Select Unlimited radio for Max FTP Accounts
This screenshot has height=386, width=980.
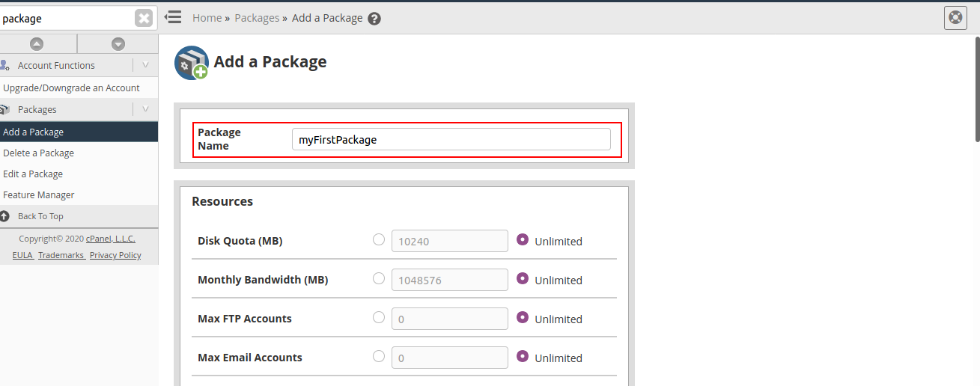click(523, 317)
